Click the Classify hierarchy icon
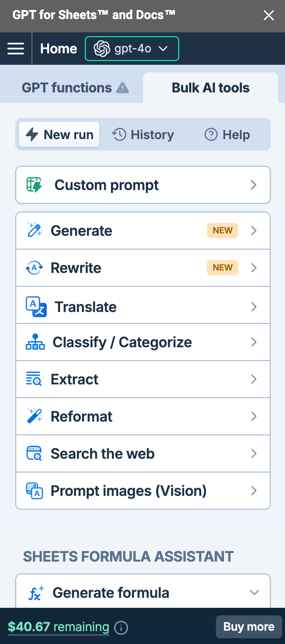This screenshot has width=285, height=644. click(35, 342)
